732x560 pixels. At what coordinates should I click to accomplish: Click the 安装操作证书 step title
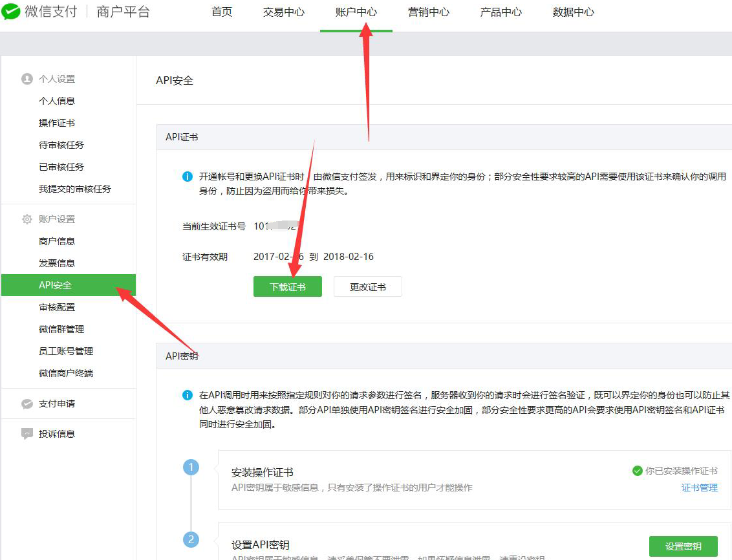pos(263,473)
